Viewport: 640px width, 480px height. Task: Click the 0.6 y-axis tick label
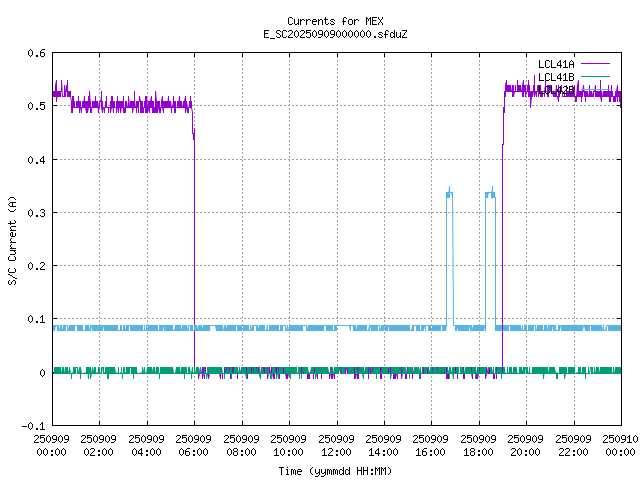34,53
